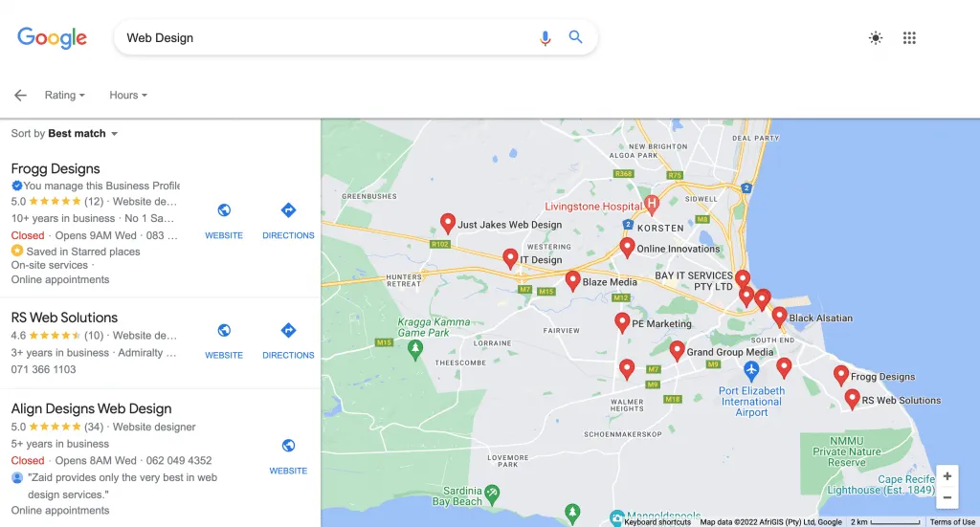Click Saved in Starred places text
Screen dimensions: 980x527
coord(83,252)
